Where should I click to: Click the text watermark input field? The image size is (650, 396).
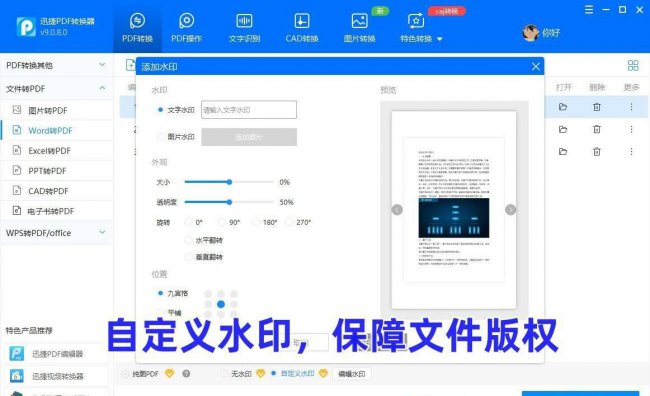pyautogui.click(x=249, y=110)
